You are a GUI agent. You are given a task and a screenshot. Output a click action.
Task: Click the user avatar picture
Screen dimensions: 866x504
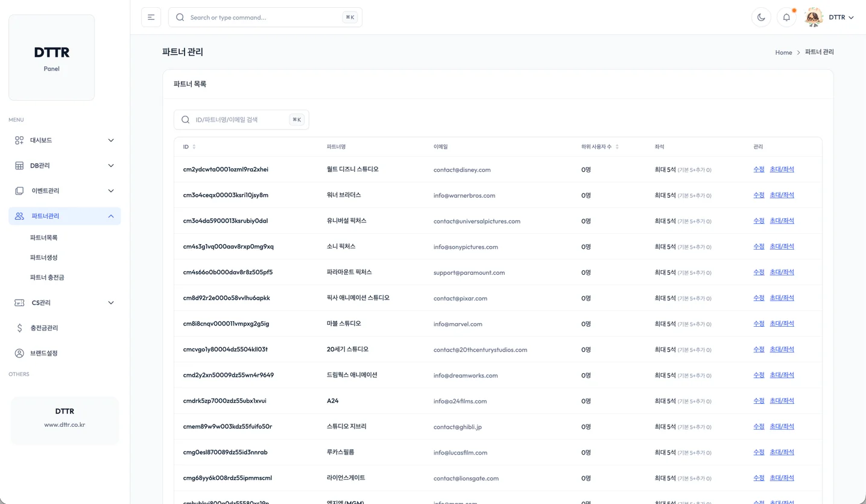(814, 17)
